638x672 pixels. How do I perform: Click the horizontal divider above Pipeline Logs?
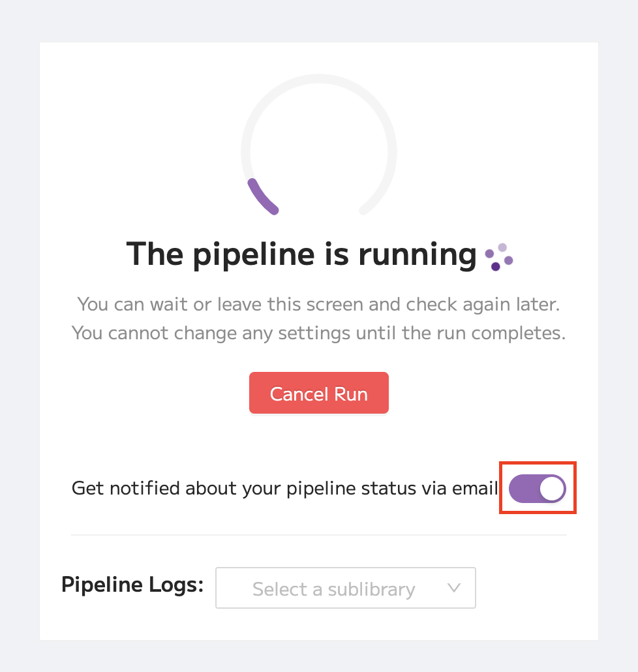coord(319,535)
